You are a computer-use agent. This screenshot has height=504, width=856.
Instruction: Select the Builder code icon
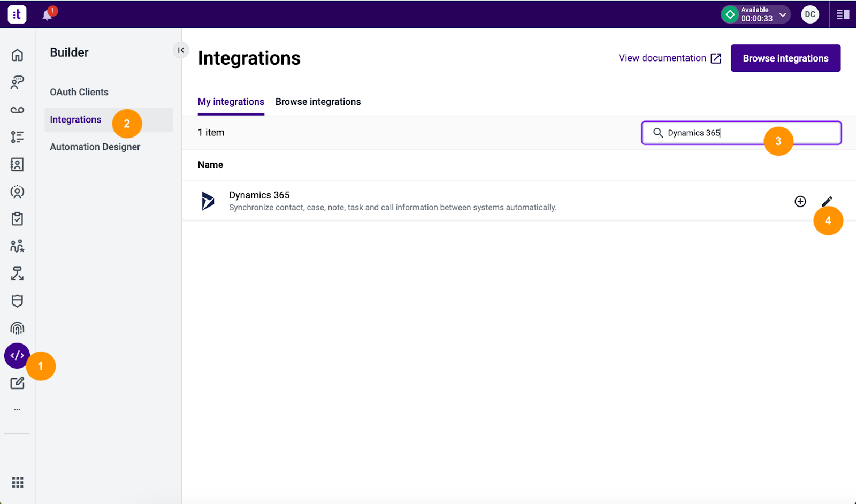coord(17,355)
